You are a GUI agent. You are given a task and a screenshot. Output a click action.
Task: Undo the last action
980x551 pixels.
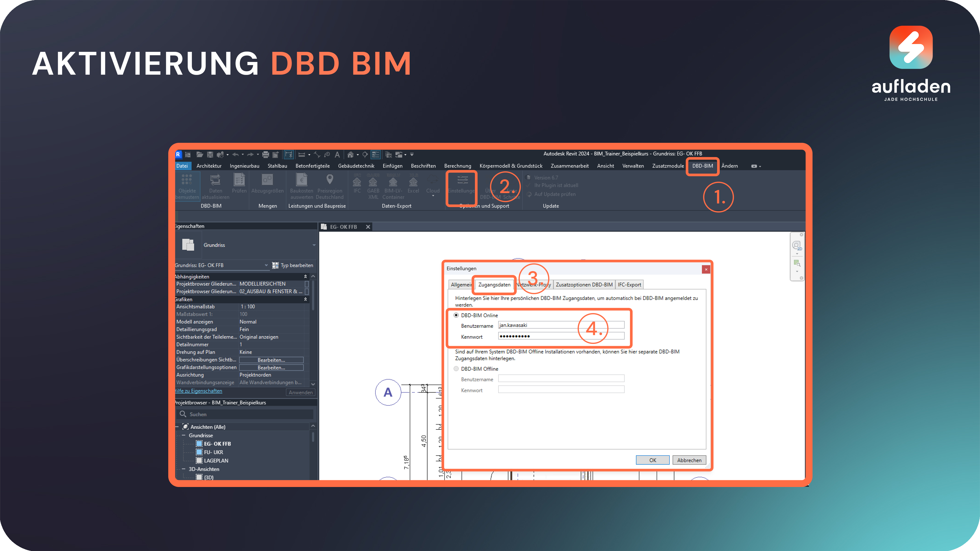[x=235, y=154]
